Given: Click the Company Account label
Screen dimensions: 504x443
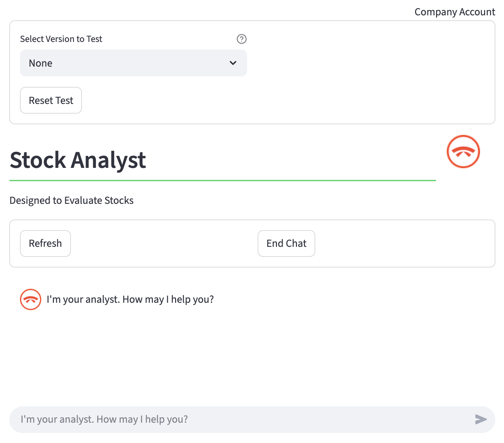Looking at the screenshot, I should (x=454, y=12).
